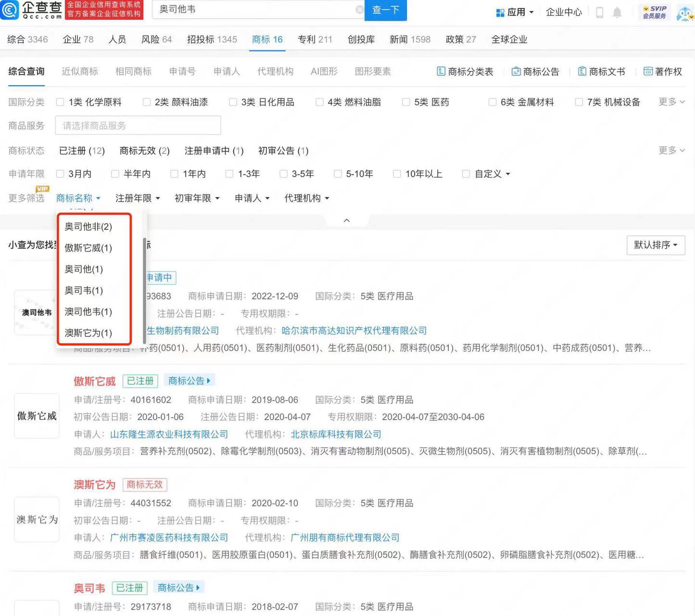Filter by 注册申请中 (1) status
695x616 pixels.
214,151
